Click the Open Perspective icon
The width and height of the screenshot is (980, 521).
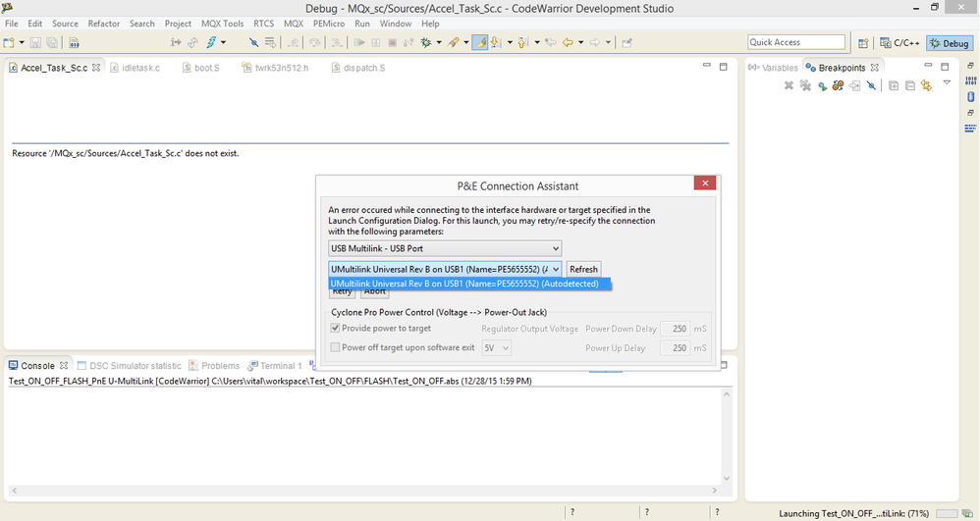(x=863, y=42)
